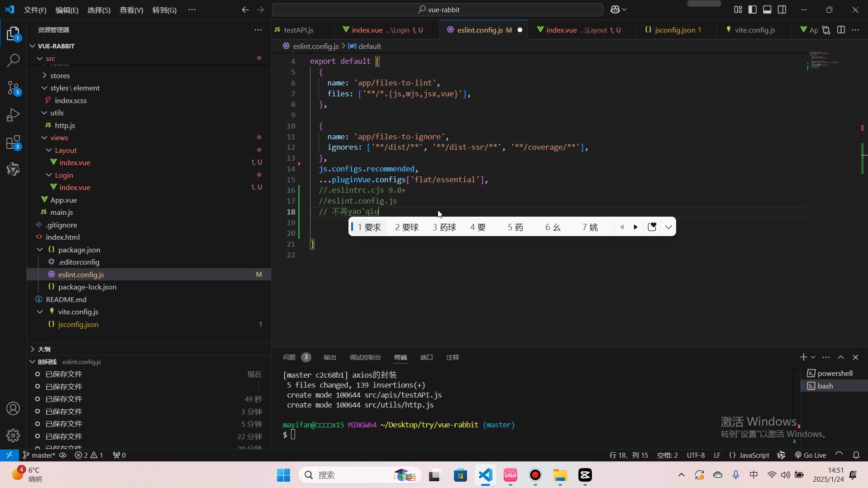Image resolution: width=868 pixels, height=488 pixels.
Task: Click the Copilot chat icon in title bar
Action: [x=615, y=9]
